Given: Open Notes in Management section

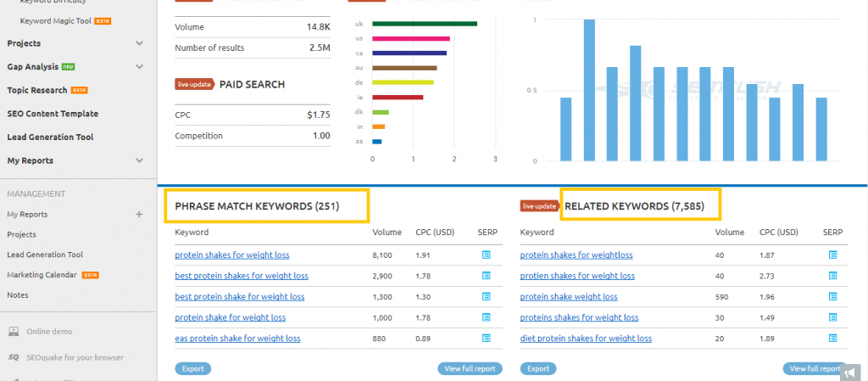Looking at the screenshot, I should tap(18, 295).
